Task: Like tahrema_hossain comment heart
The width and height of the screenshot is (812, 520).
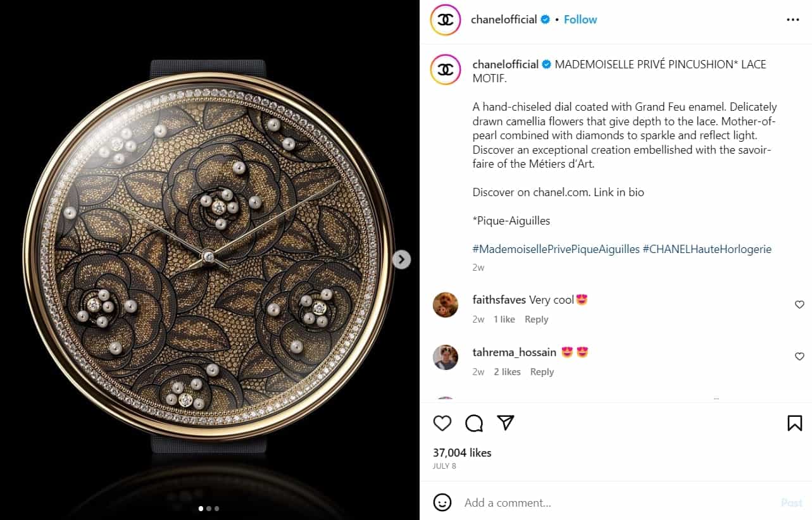Action: (799, 357)
